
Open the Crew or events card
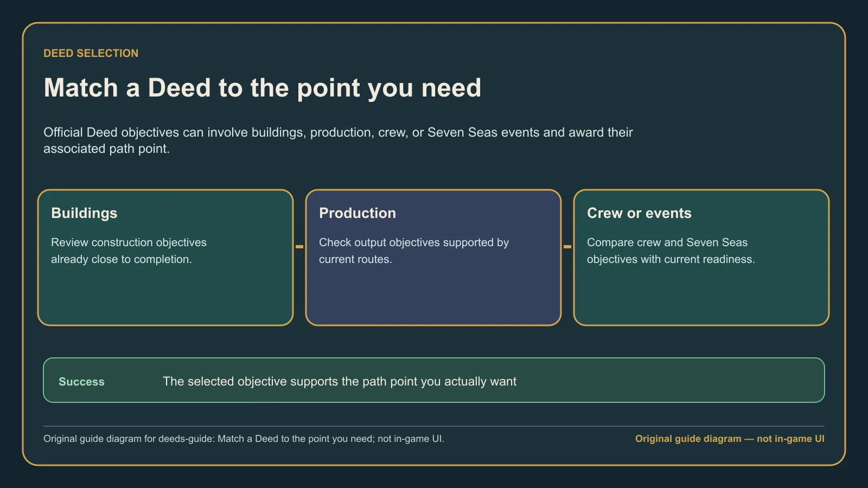point(701,258)
